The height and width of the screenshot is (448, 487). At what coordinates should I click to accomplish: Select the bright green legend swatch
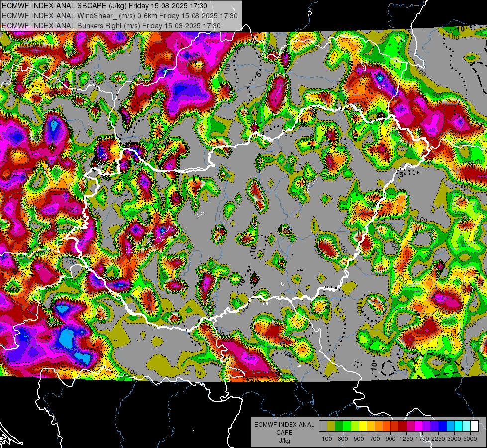(x=347, y=426)
